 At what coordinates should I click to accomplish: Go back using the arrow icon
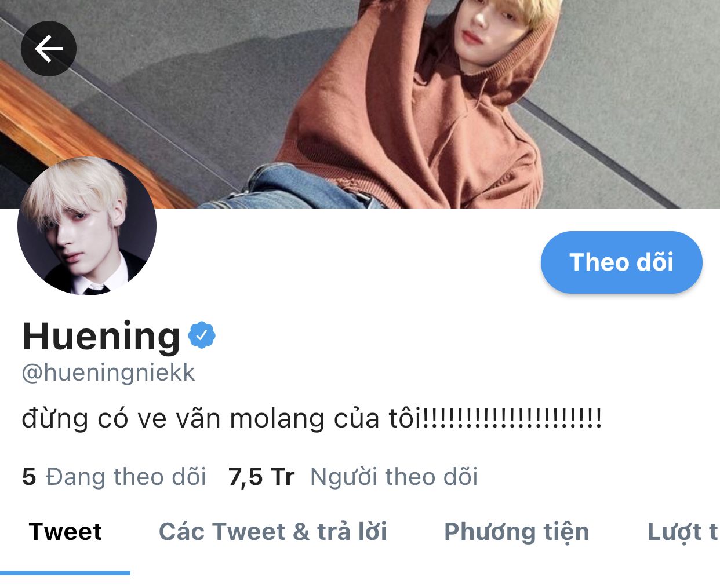coord(49,49)
